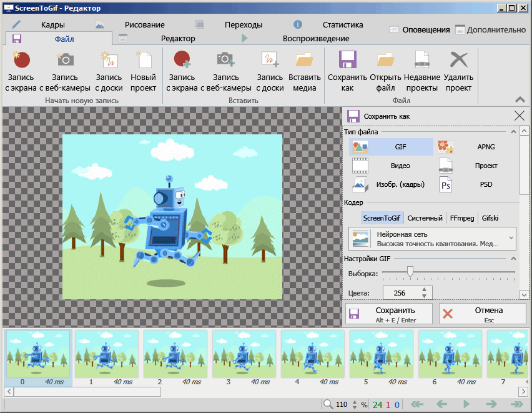Open 'Нейронная сеть' quantization dropdown

(x=433, y=239)
